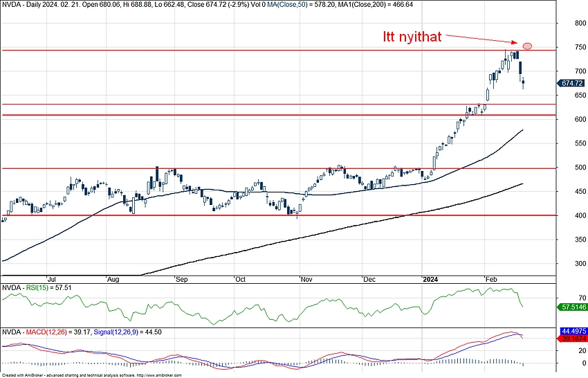Click the MACD axis label 20
This screenshot has height=378, width=588.
pos(582,350)
